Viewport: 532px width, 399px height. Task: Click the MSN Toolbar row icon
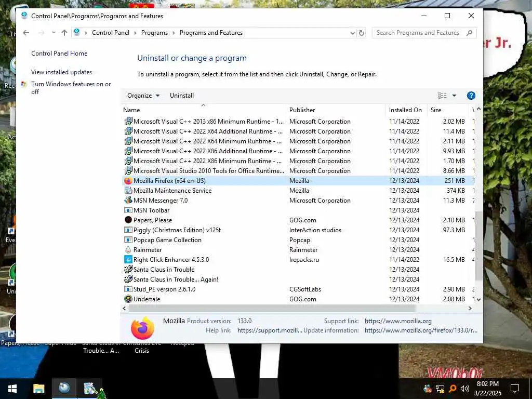[128, 210]
